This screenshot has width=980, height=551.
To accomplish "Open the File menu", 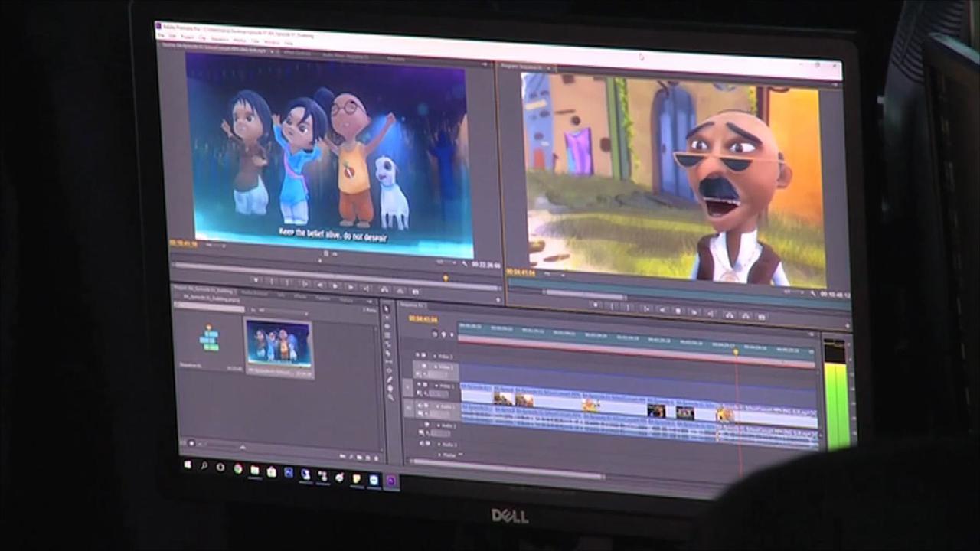I will [162, 35].
